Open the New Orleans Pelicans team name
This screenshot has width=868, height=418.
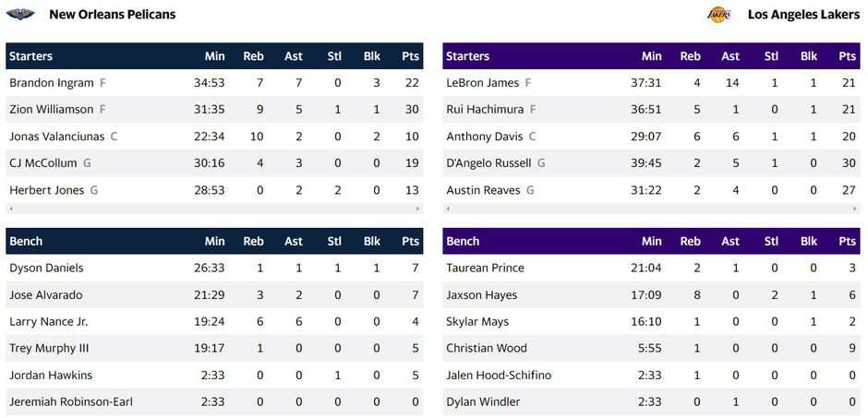[x=112, y=14]
